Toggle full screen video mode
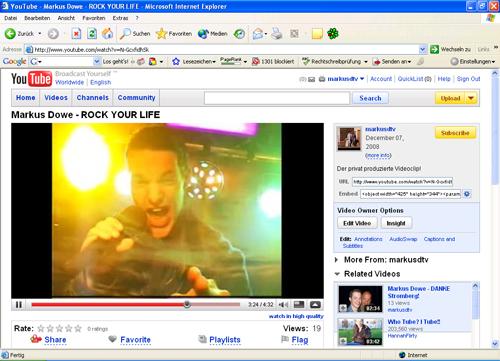This screenshot has width=500, height=361. pyautogui.click(x=315, y=305)
